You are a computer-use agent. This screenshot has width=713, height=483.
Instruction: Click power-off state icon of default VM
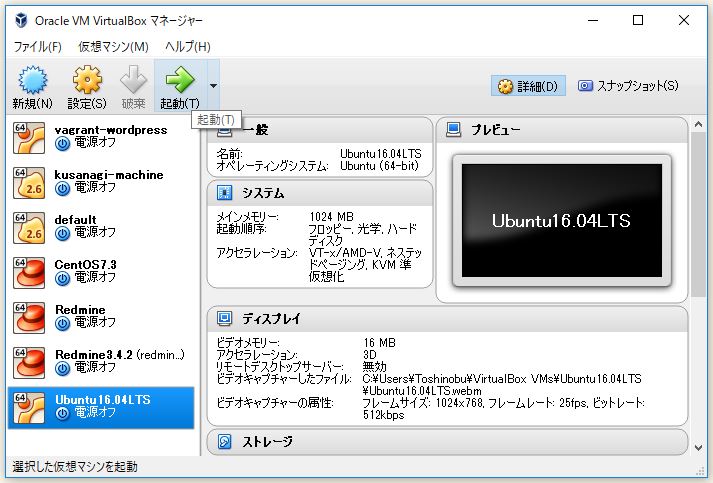pyautogui.click(x=63, y=234)
